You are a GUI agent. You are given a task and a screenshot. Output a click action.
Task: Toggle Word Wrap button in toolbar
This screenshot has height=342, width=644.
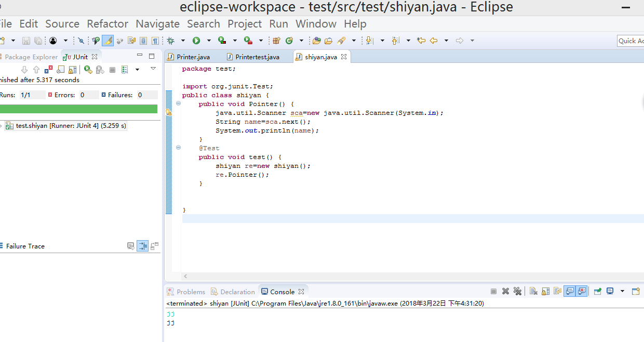click(131, 41)
